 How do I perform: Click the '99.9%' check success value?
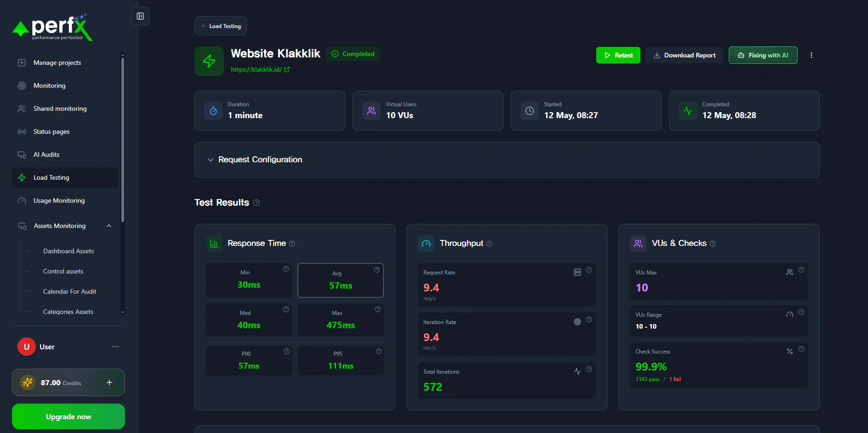coord(651,367)
